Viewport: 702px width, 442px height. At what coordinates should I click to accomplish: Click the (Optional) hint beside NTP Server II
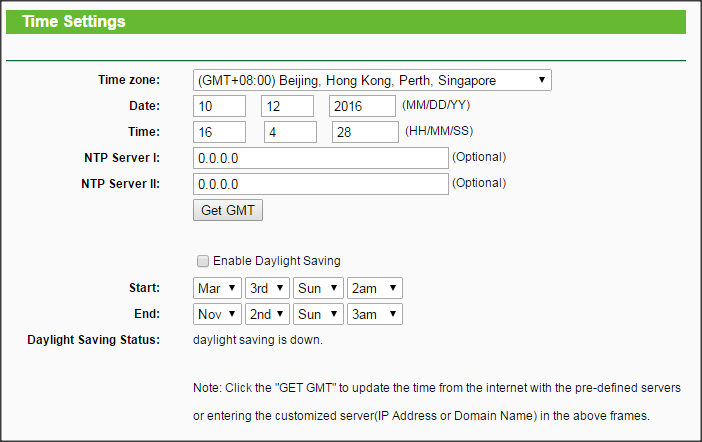tap(479, 183)
